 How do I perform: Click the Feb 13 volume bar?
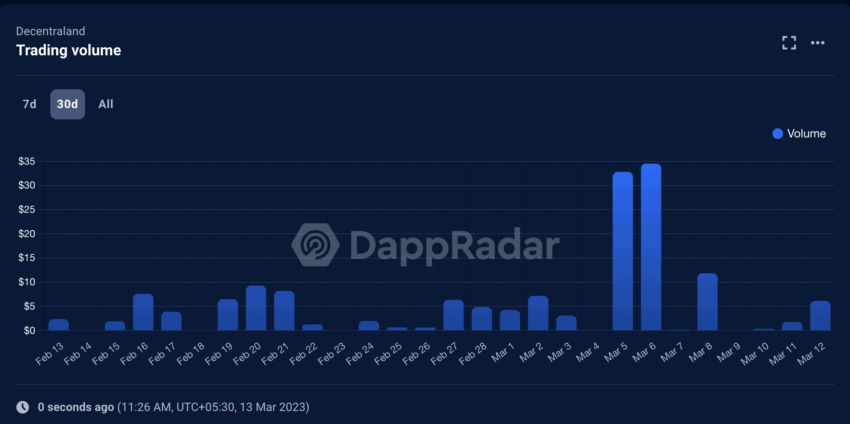click(59, 325)
